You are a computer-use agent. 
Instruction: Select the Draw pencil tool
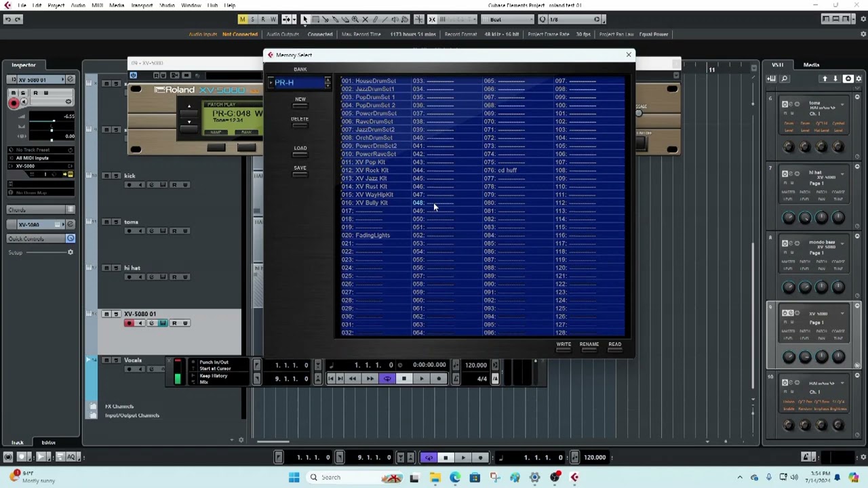point(376,19)
